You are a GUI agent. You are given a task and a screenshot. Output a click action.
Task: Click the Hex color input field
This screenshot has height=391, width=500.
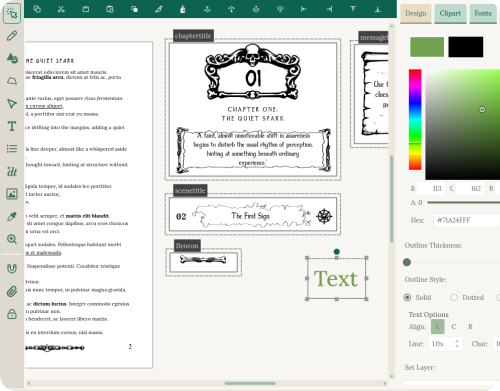[x=467, y=220]
